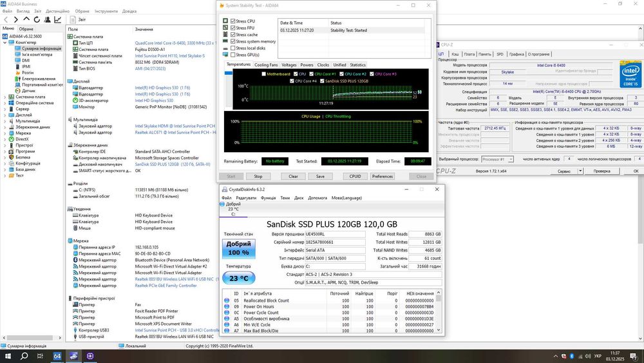Click Проверка button in CPU-Z

point(601,171)
